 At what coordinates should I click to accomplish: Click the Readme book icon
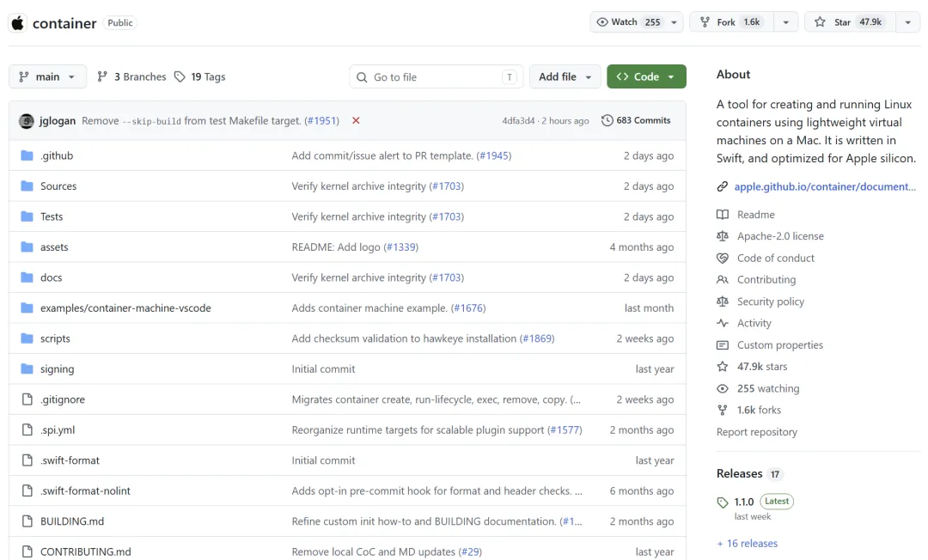click(x=723, y=215)
